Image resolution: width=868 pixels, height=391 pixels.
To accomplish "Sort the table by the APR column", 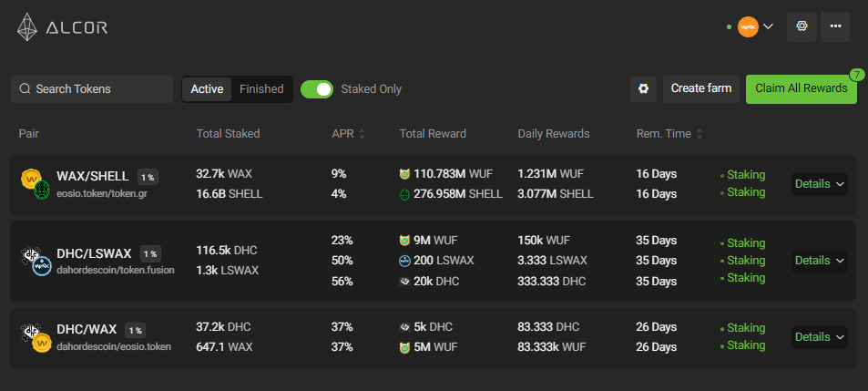I will (x=342, y=134).
